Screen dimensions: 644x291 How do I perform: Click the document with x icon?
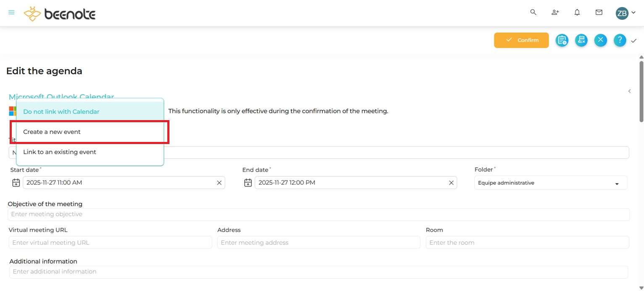click(581, 40)
